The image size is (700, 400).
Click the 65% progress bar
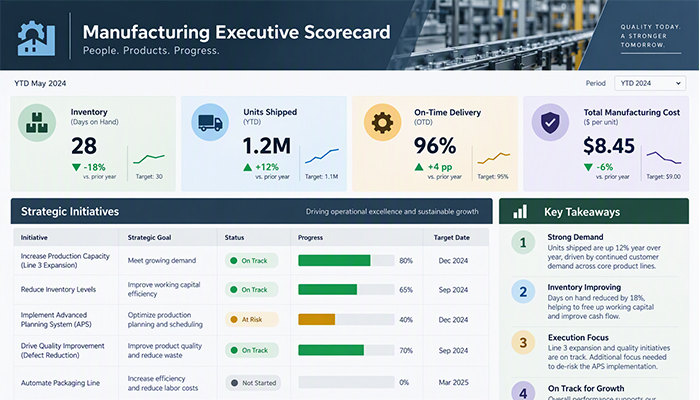click(x=346, y=290)
